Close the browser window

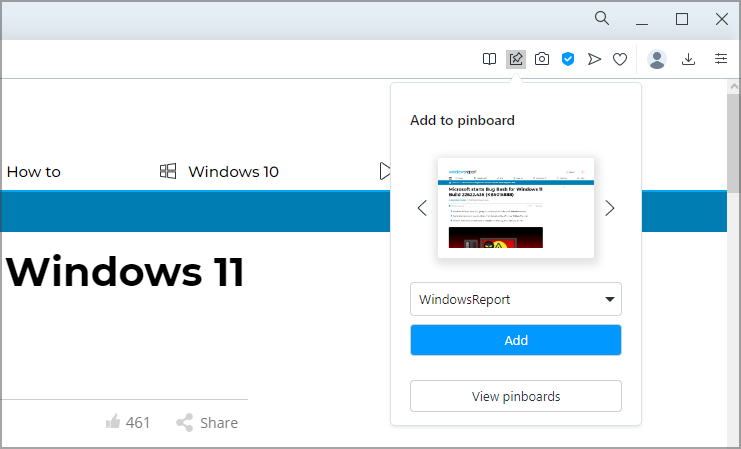point(722,19)
